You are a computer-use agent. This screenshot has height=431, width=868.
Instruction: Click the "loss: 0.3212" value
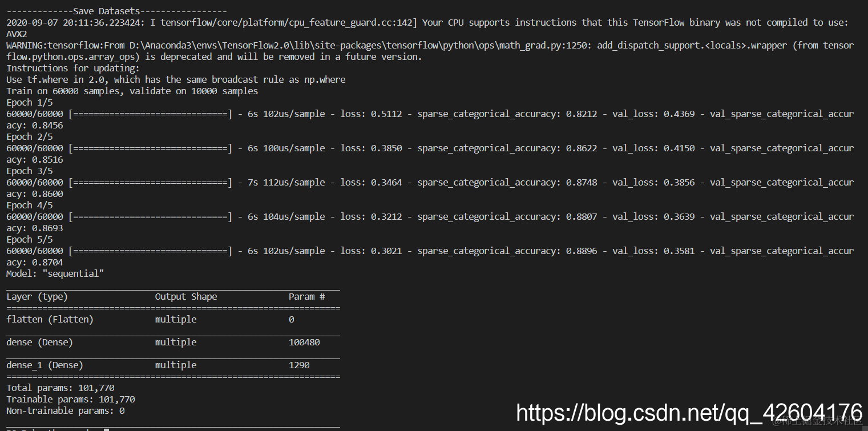(371, 217)
